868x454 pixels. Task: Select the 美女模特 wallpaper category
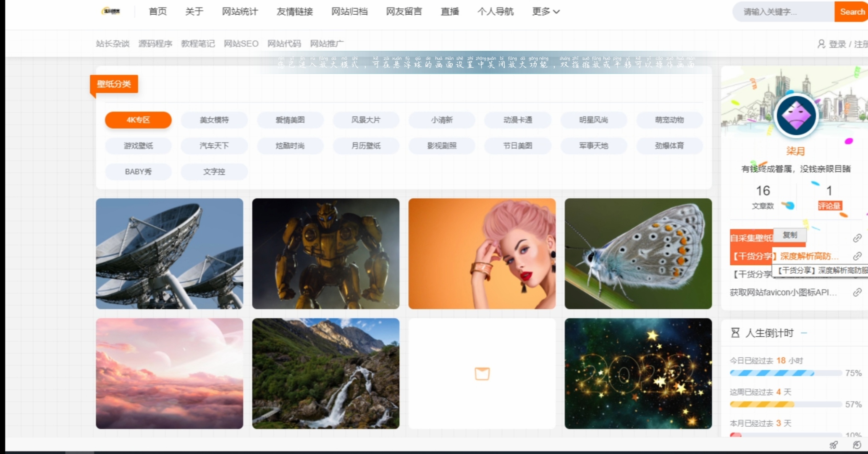[214, 119]
